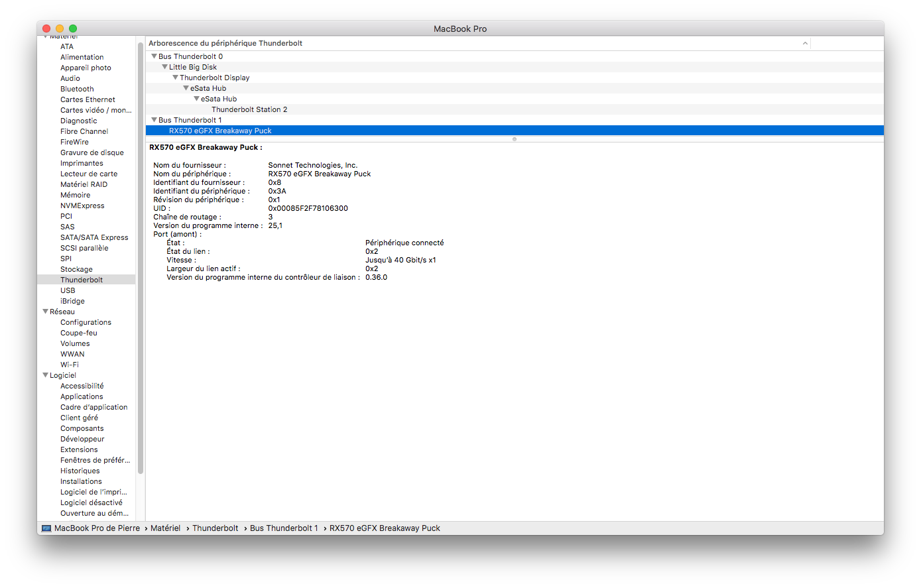Click the MacBook Pro icon in the path bar
921x588 pixels.
pyautogui.click(x=46, y=528)
